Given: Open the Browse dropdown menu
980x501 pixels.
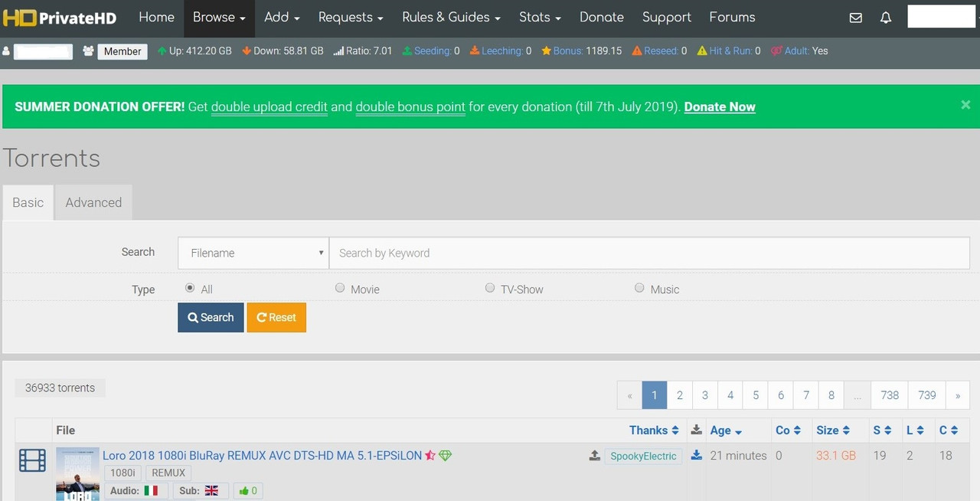Looking at the screenshot, I should [x=219, y=18].
